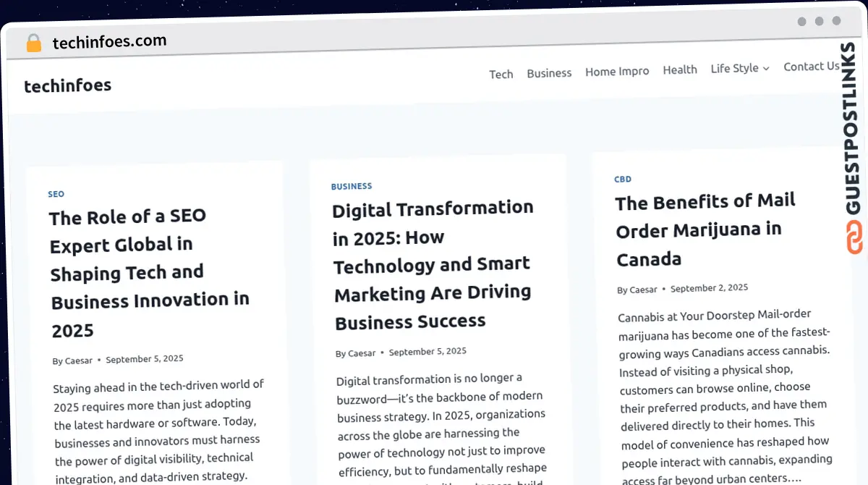Open the Business menu item
The image size is (868, 485).
tap(549, 73)
